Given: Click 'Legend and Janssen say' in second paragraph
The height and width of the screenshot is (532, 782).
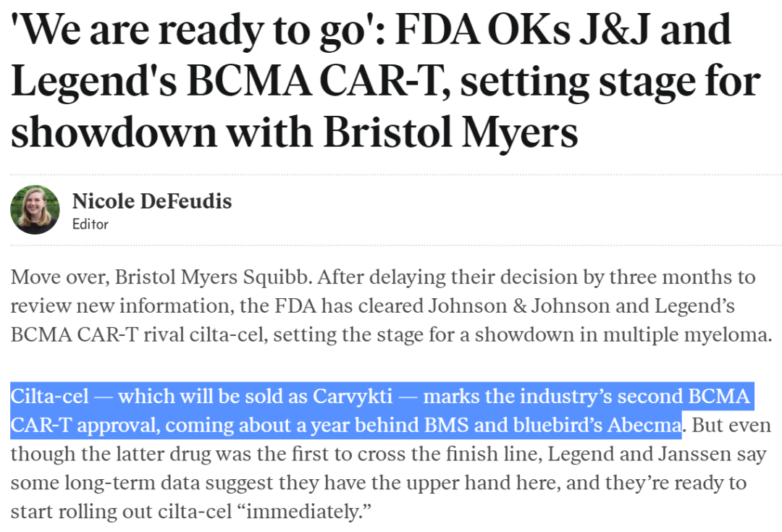Looking at the screenshot, I should (x=657, y=454).
